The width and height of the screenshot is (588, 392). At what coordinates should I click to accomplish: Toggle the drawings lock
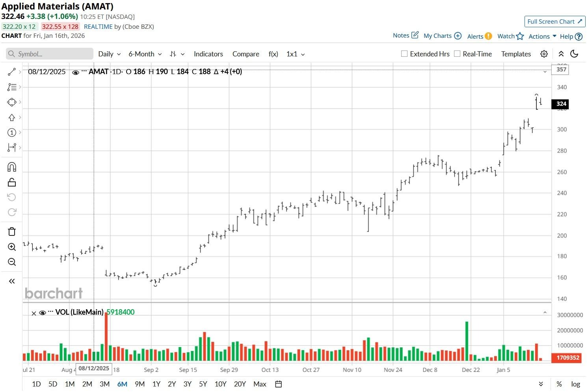coord(12,182)
